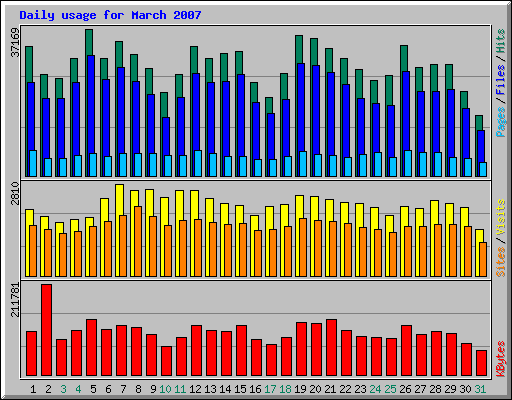Select the orange Sites bar for day 31
This screenshot has width=512, height=400.
tap(483, 259)
